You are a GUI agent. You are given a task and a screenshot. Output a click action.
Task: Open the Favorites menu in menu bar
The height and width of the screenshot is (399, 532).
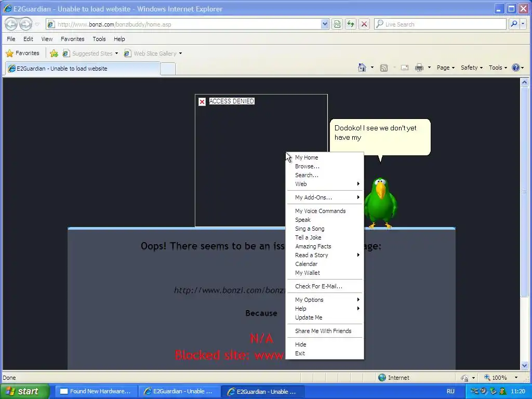click(73, 39)
